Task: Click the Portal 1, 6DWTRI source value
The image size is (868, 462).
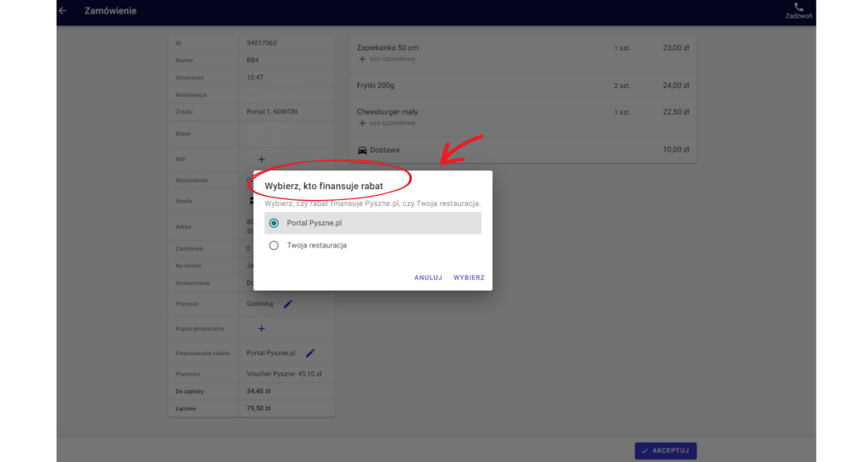Action: (x=272, y=112)
